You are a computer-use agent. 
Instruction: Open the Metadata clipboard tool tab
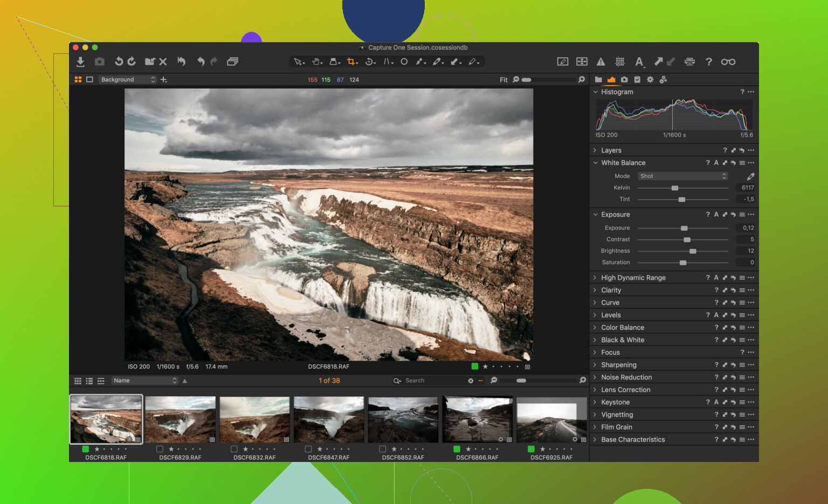point(638,79)
